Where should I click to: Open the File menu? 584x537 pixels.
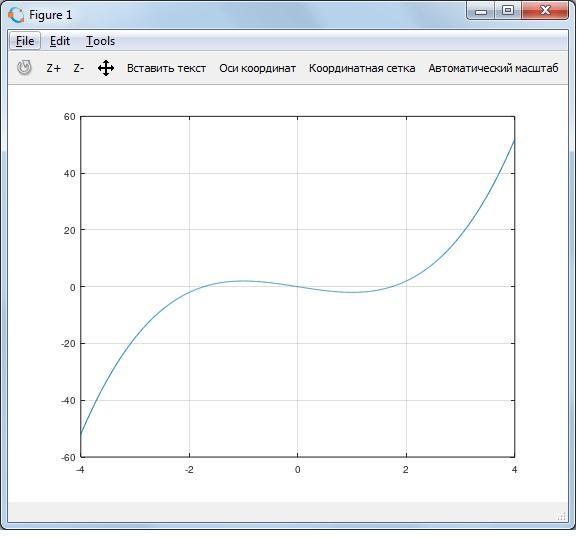point(25,41)
